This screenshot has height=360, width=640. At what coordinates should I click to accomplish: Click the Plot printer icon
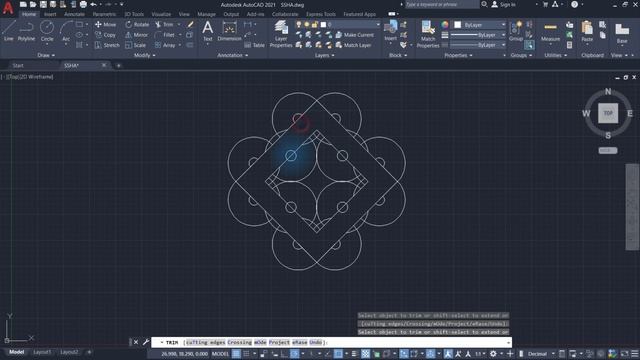83,4
